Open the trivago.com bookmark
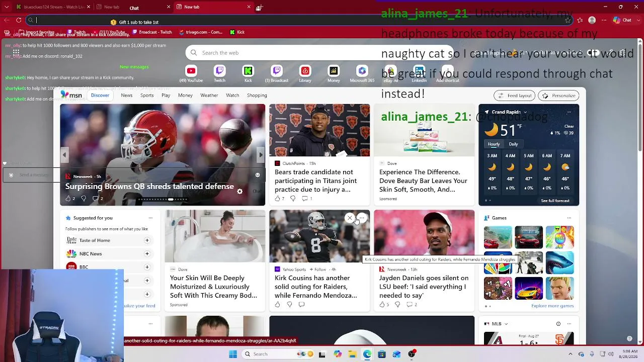 [x=200, y=32]
